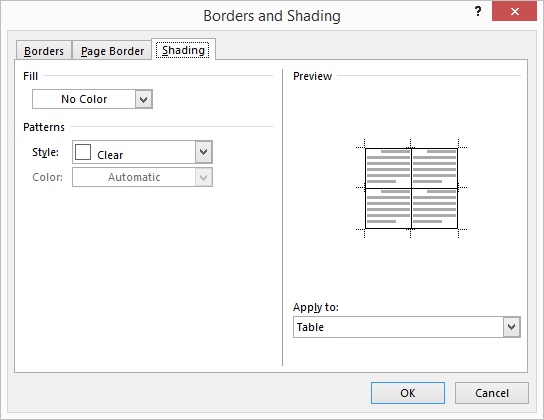Click the No Color fill box
Screen dimensions: 544x420
[x=84, y=100]
